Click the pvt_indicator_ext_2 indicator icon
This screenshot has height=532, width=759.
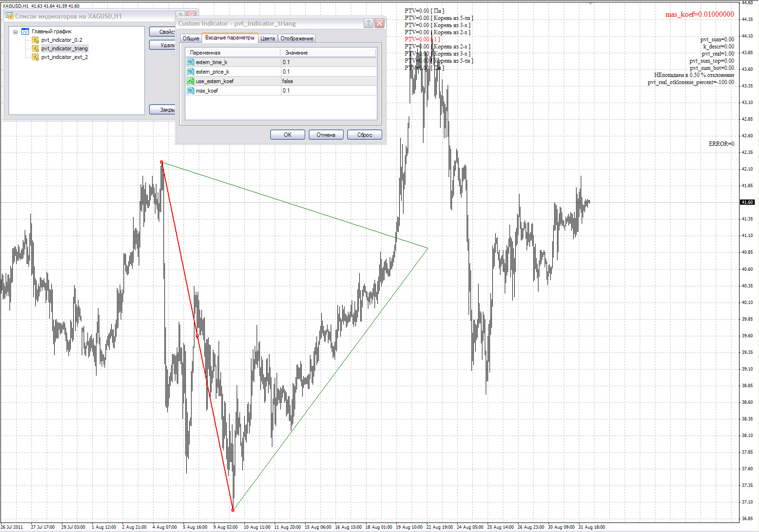click(35, 57)
